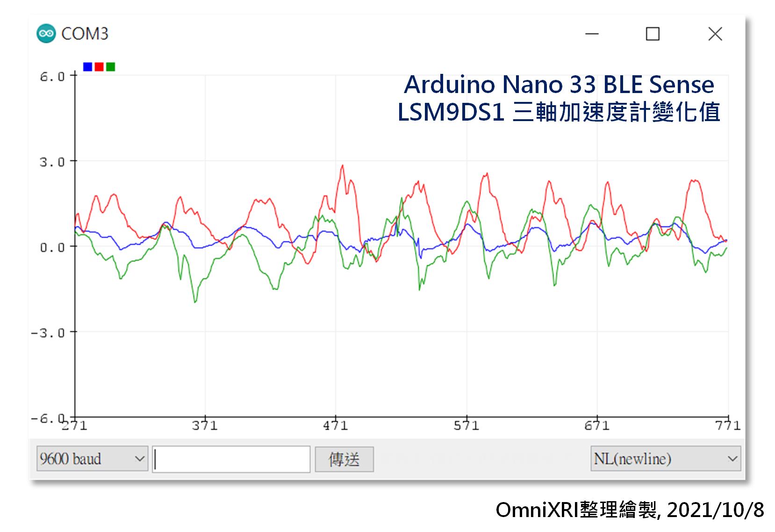This screenshot has height=532, width=775.
Task: Focus the serial message input field
Action: [x=231, y=459]
